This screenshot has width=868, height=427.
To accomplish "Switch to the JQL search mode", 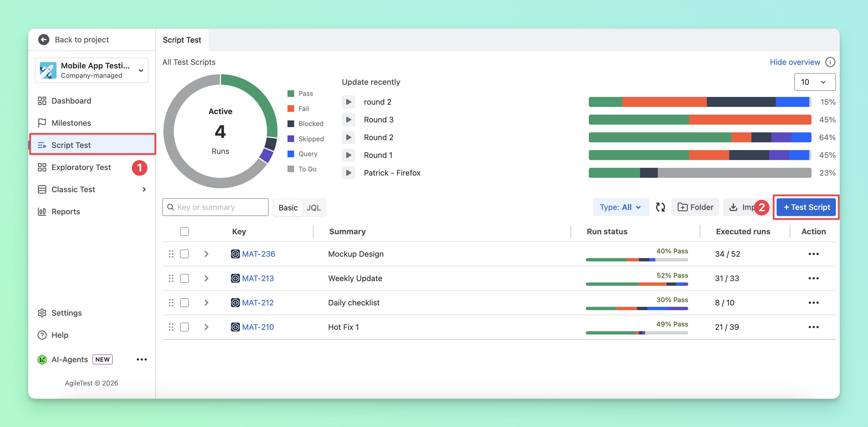I will (x=313, y=208).
